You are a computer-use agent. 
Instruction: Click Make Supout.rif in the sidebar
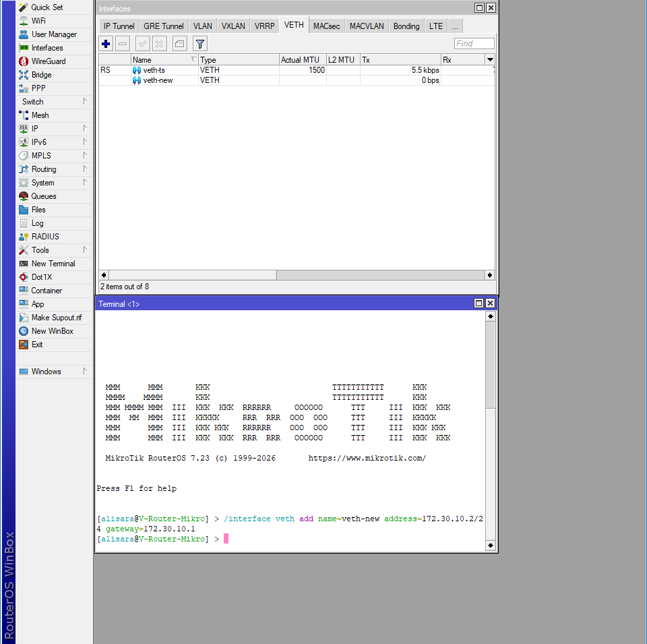(54, 318)
